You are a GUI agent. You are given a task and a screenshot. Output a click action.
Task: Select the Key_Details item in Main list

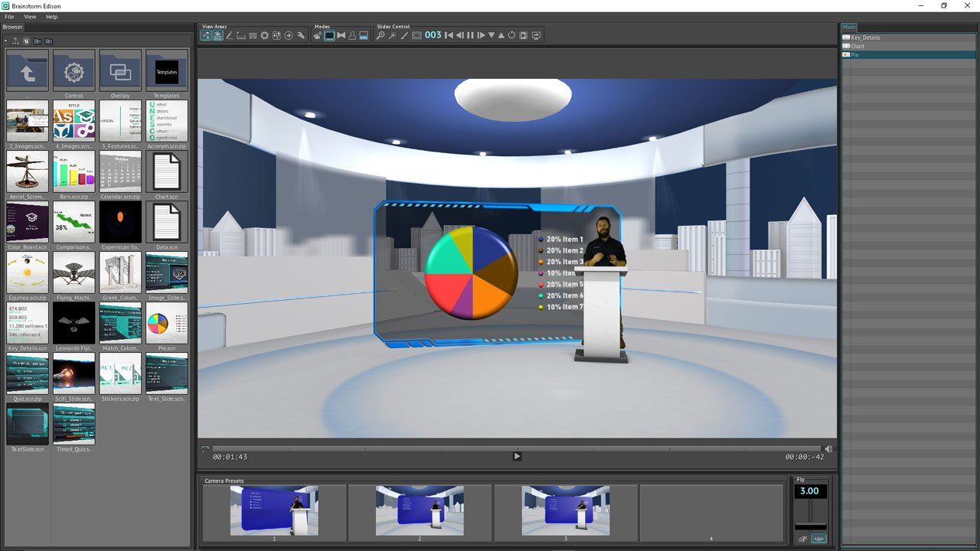pyautogui.click(x=865, y=37)
